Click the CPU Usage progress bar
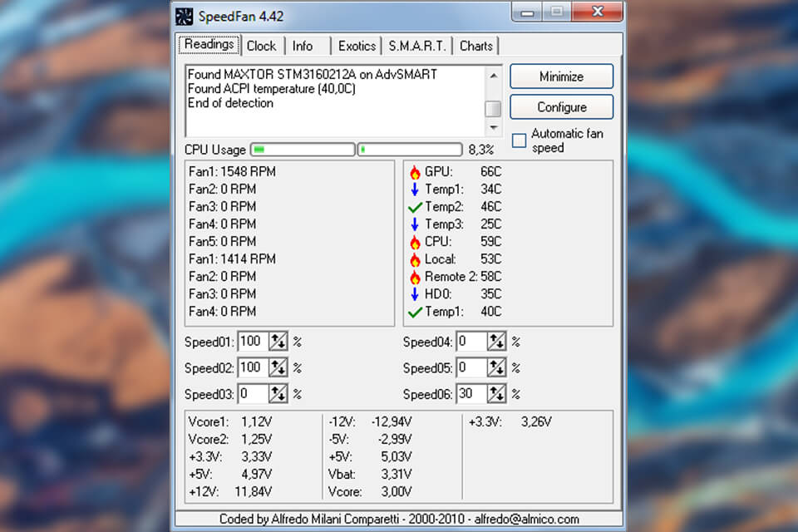This screenshot has width=798, height=532. (x=302, y=149)
